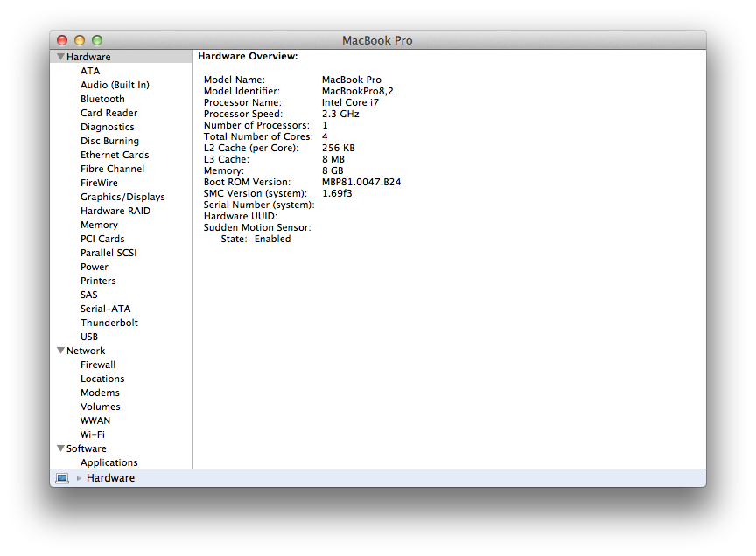Select the Software category heading
The image size is (756, 556).
click(x=87, y=448)
